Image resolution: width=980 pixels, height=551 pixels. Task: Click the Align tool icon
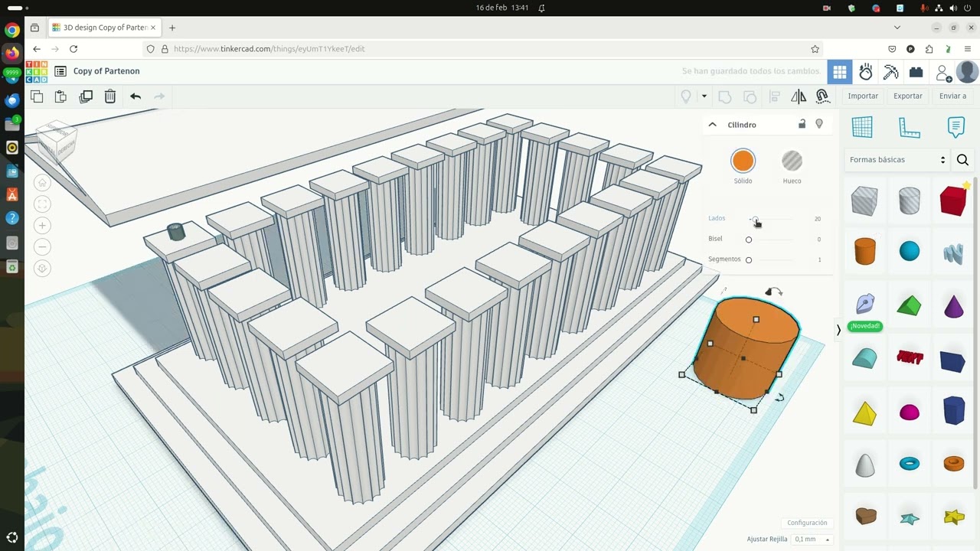pyautogui.click(x=775, y=96)
